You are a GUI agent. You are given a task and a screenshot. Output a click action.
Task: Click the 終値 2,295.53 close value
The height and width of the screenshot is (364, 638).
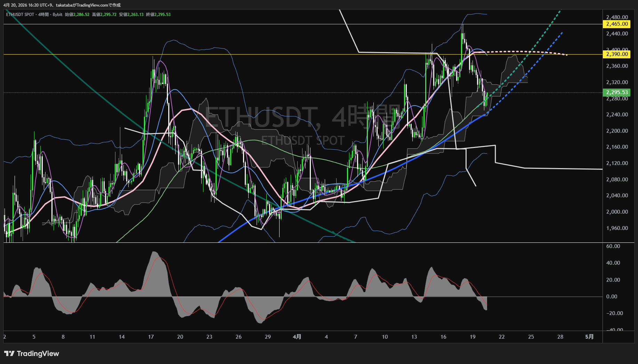coord(162,15)
